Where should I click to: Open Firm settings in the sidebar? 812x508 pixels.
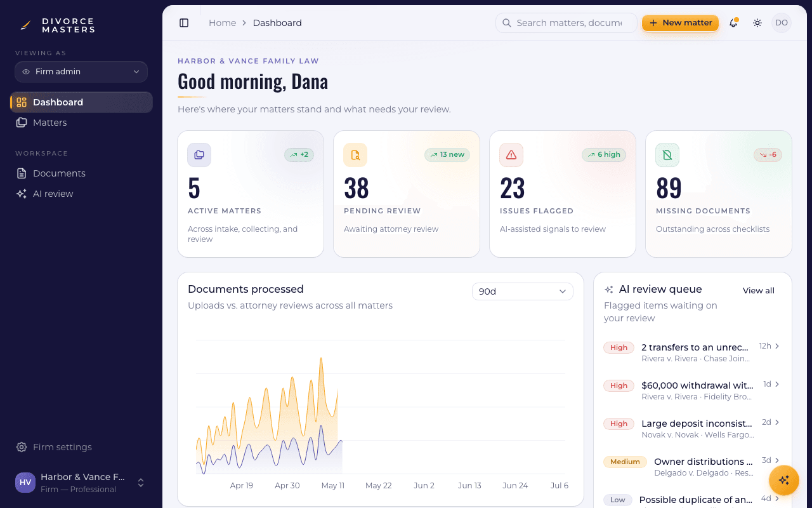pyautogui.click(x=81, y=447)
